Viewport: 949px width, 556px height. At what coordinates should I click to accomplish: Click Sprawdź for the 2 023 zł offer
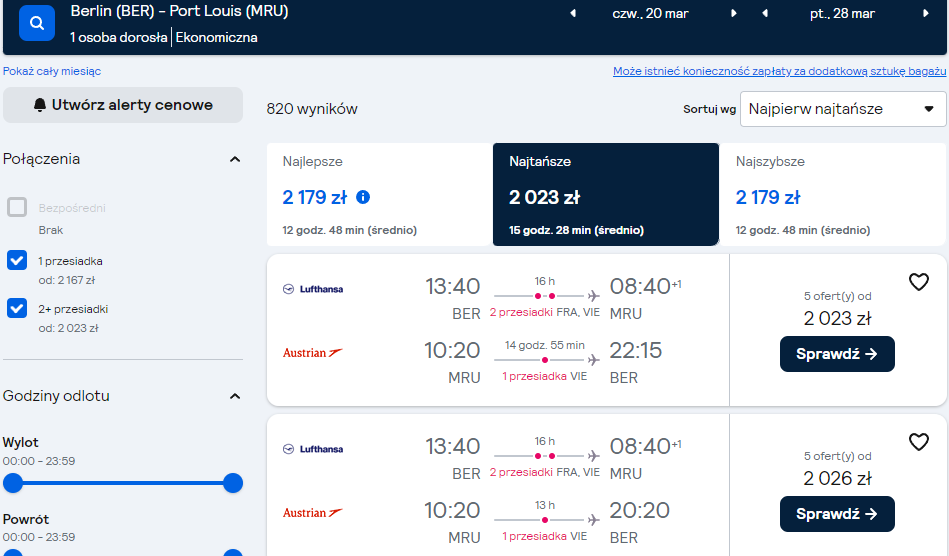click(837, 354)
